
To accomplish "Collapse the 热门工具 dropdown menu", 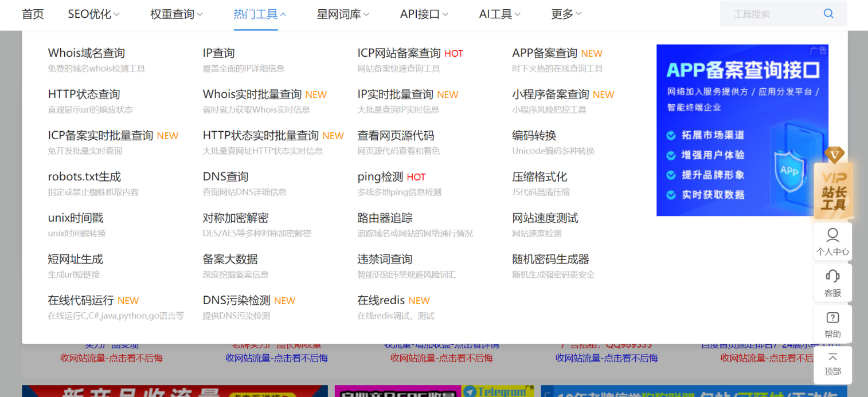I will point(260,14).
